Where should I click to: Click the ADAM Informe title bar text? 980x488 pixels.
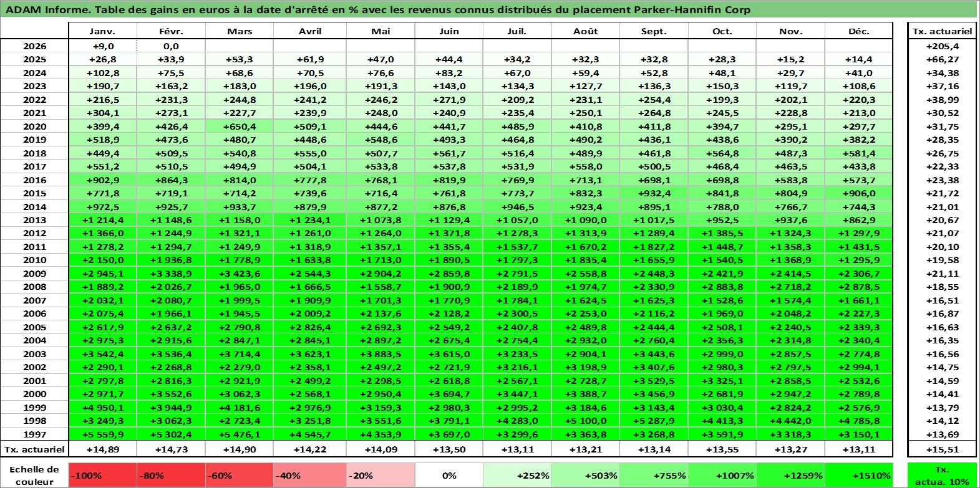click(x=377, y=9)
